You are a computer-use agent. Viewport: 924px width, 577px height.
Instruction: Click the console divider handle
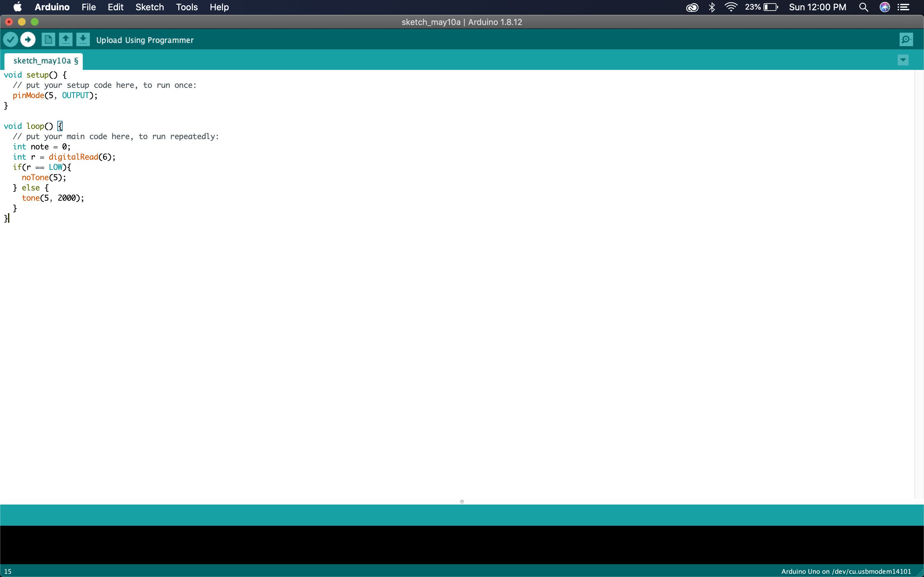[x=462, y=501]
